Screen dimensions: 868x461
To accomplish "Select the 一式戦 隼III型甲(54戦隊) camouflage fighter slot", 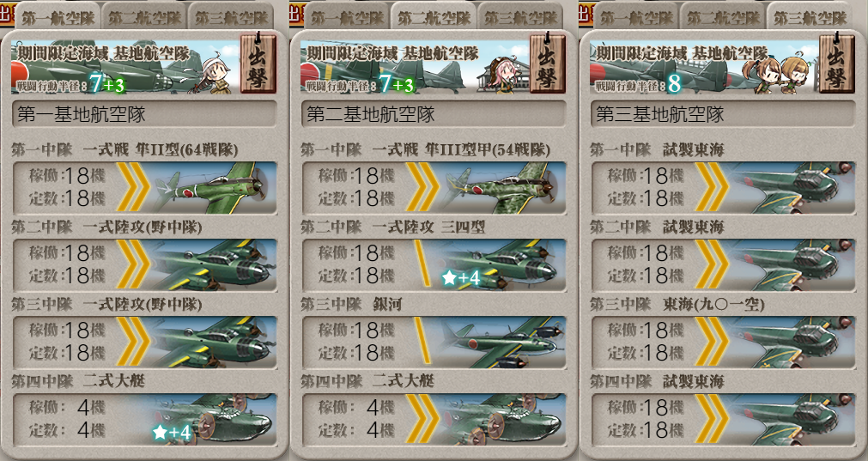I will (x=434, y=188).
